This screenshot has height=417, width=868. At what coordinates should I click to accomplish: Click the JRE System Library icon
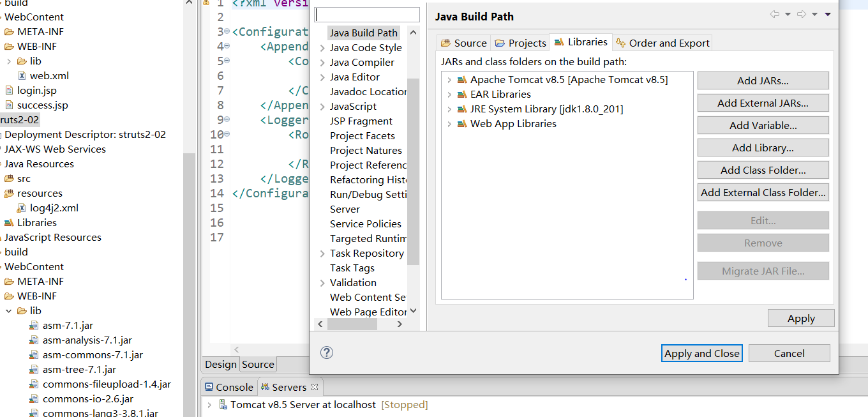click(x=461, y=109)
